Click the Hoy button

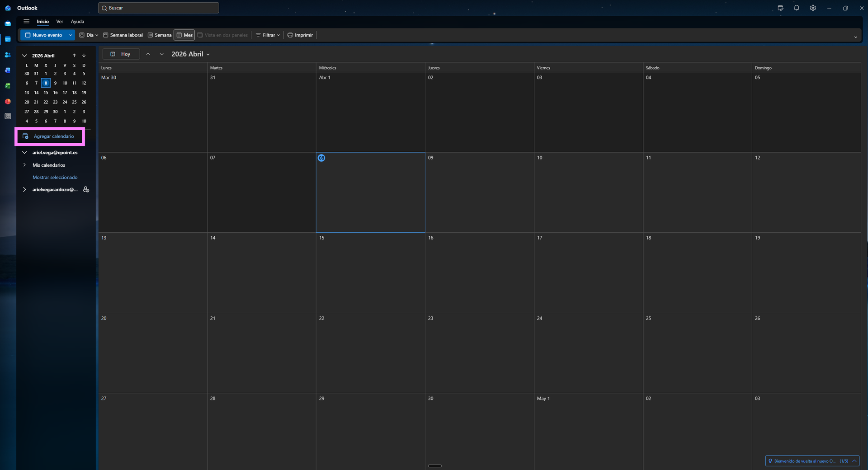coord(121,54)
